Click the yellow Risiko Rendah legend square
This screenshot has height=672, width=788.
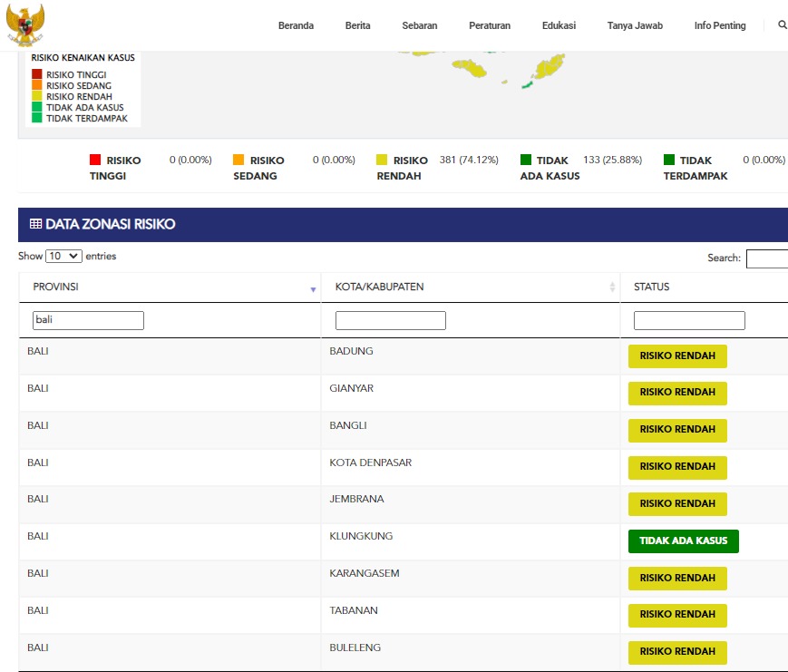382,161
